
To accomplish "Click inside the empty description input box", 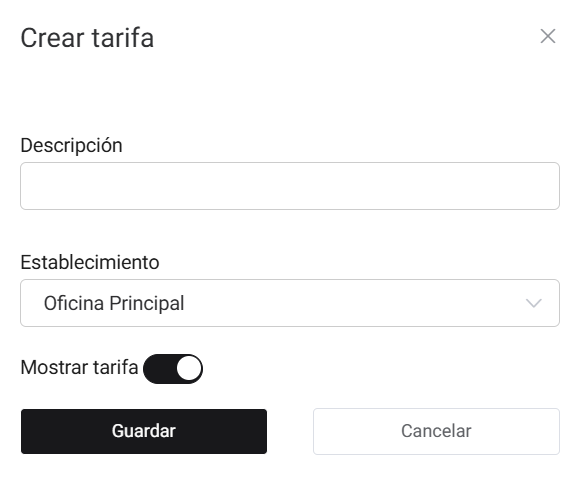I will tap(290, 186).
